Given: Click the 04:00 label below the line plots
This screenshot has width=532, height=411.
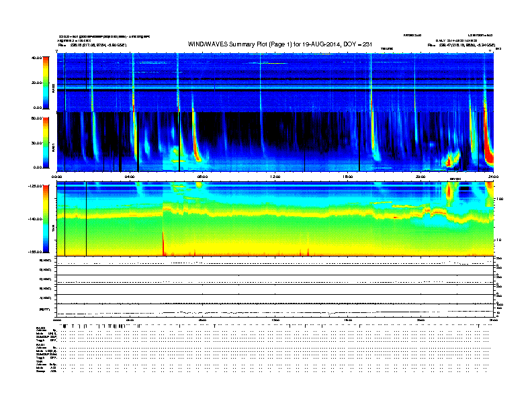Looking at the screenshot, I should tap(130, 320).
